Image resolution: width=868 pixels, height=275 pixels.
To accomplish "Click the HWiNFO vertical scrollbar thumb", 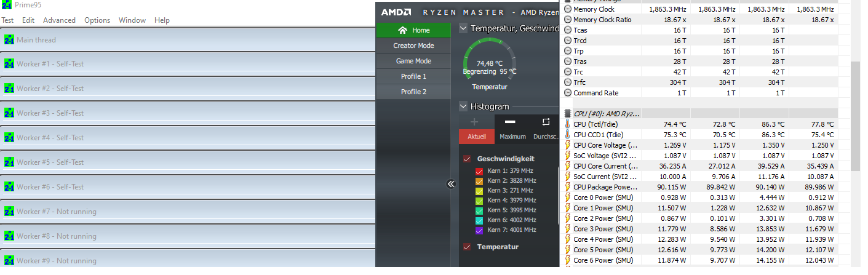I will (855, 116).
